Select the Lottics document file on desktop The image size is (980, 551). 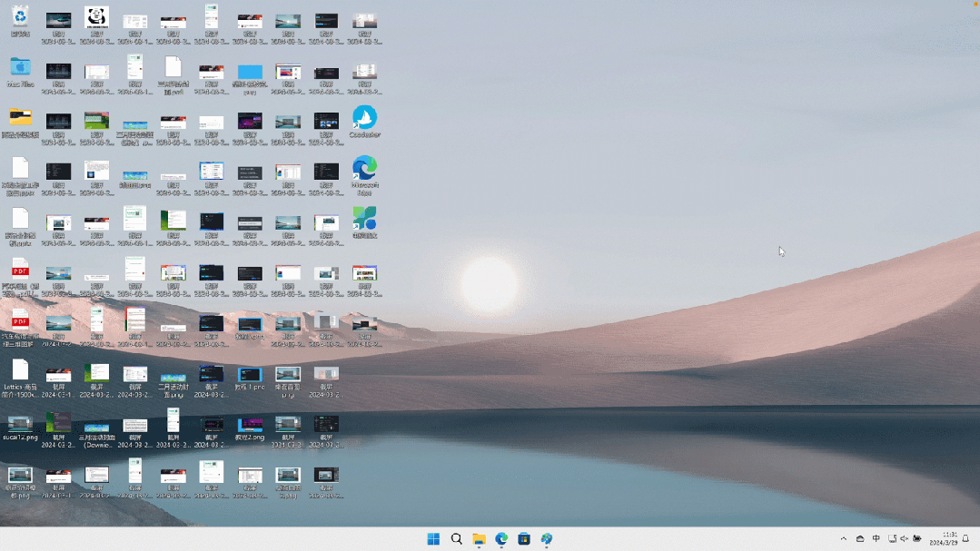pos(20,370)
